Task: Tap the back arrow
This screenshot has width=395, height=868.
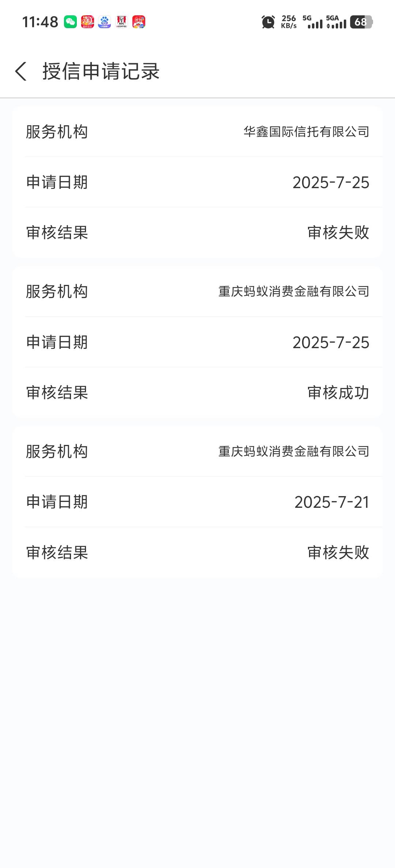Action: pos(21,71)
